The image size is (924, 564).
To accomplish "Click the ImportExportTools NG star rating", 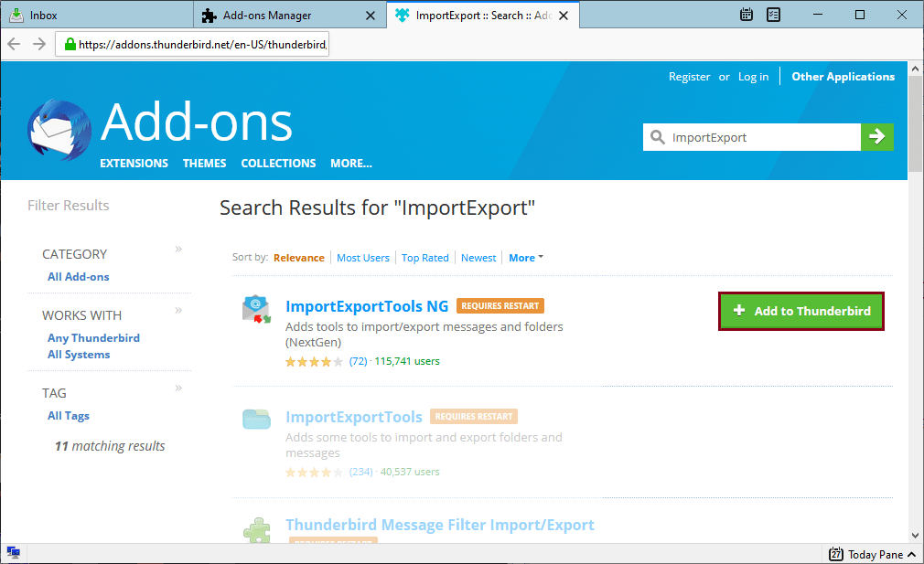I will (x=314, y=361).
